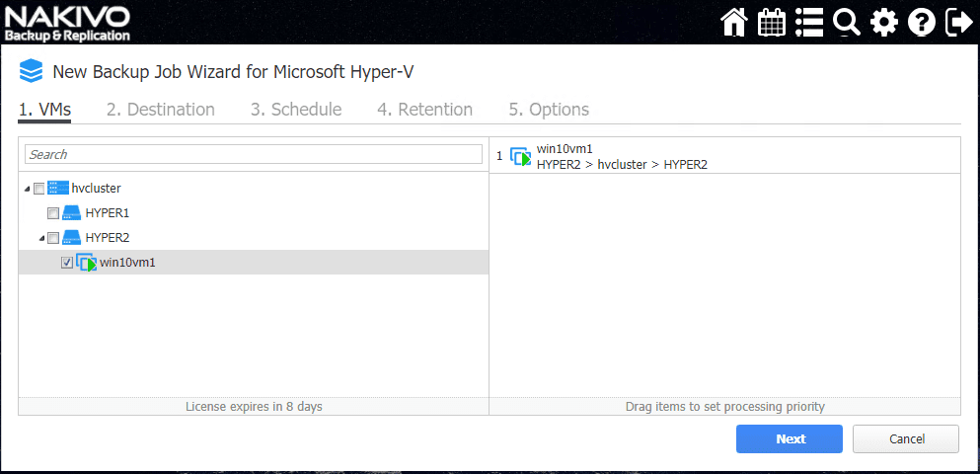Click the win10vm1 VM icon in tree
Viewport: 980px width, 474px height.
coord(86,263)
